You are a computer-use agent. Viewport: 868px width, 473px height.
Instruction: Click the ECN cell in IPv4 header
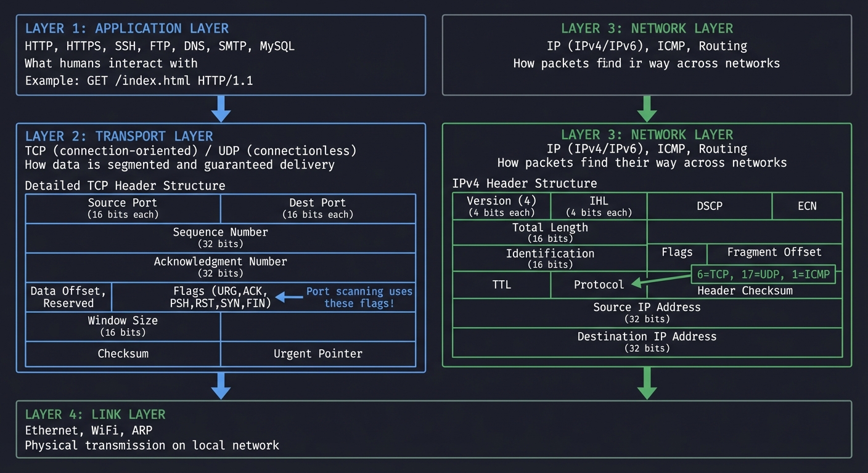click(807, 206)
